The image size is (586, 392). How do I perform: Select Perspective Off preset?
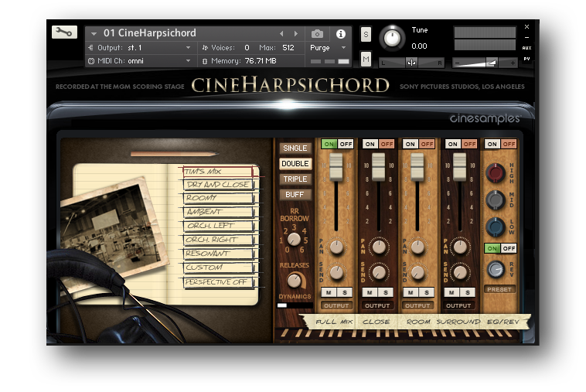219,282
